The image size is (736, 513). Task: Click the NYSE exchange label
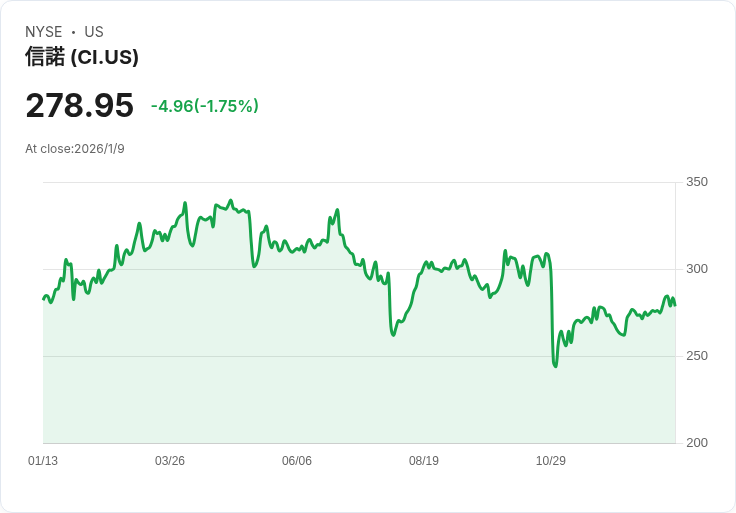pyautogui.click(x=43, y=32)
